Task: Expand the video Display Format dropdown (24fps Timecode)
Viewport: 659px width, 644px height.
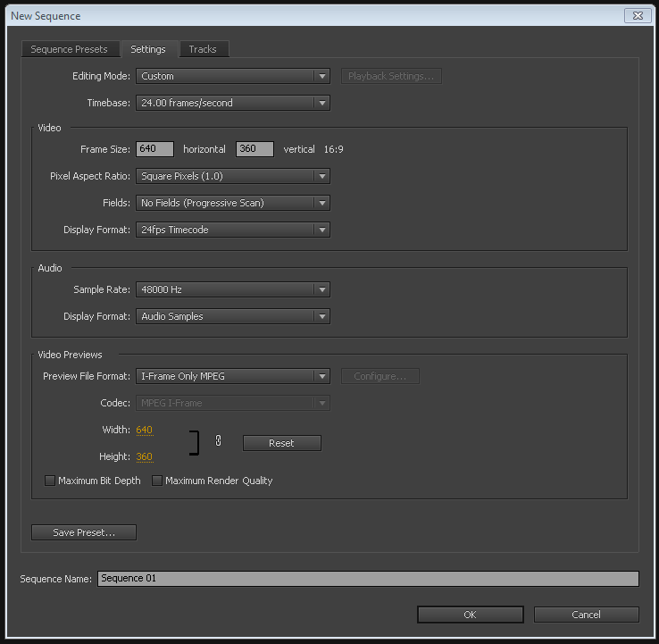Action: (233, 230)
